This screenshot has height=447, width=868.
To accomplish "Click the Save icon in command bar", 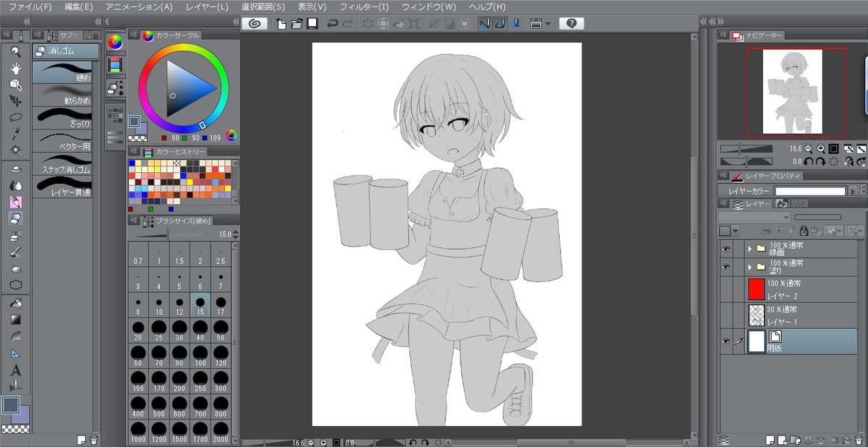I will point(312,23).
